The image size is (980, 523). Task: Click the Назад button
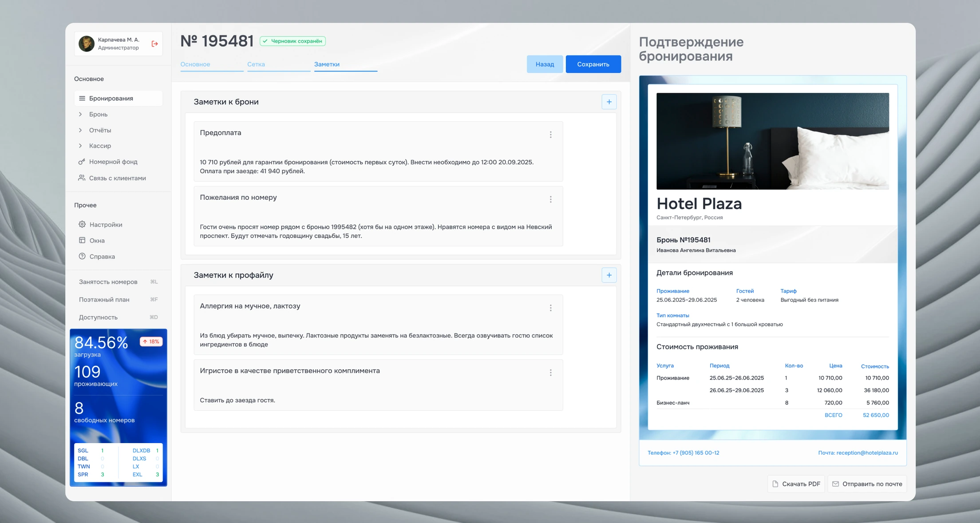coord(545,64)
